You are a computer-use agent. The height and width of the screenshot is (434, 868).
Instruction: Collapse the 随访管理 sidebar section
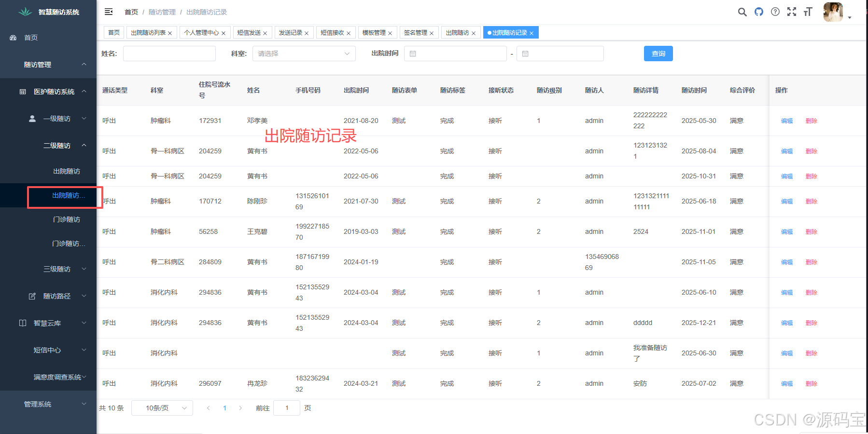click(48, 65)
